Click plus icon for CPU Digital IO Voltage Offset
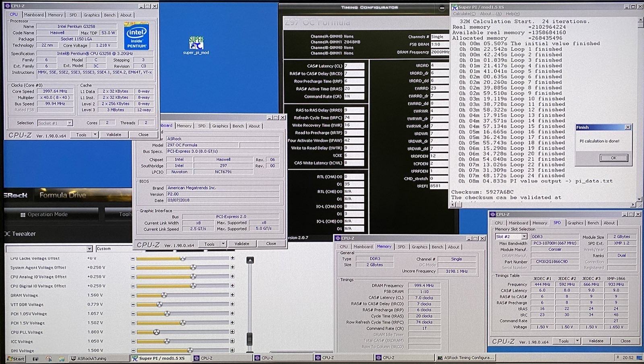Image resolution: width=644 pixels, height=364 pixels. click(232, 286)
